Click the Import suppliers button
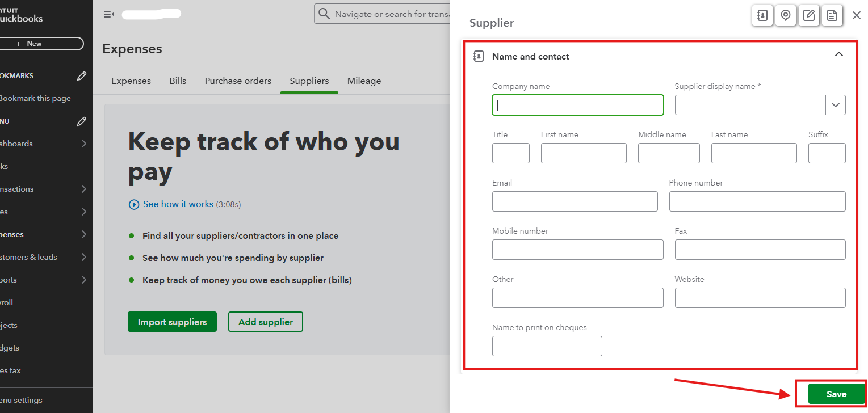This screenshot has width=868, height=413. pyautogui.click(x=172, y=322)
